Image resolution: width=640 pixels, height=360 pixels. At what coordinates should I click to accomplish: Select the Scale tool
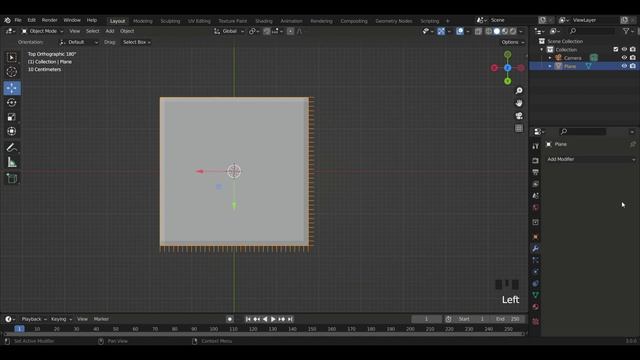point(12,117)
